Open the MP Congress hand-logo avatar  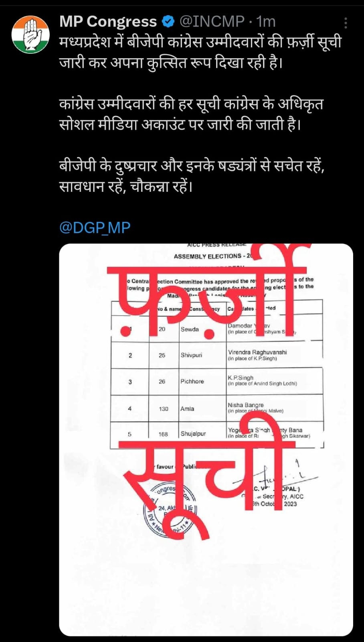[x=30, y=35]
